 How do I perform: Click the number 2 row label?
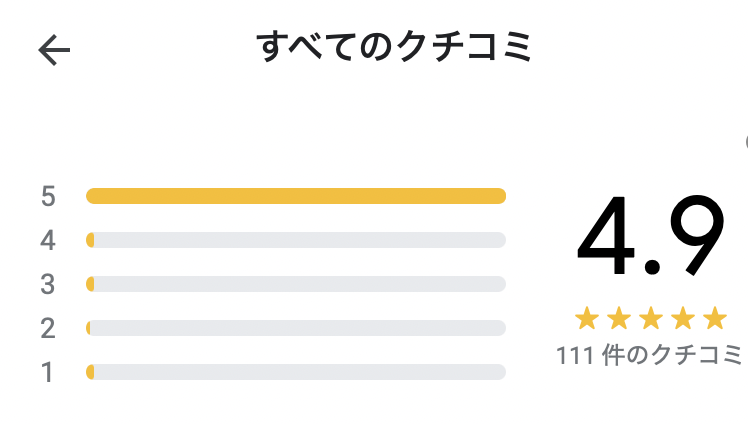pos(48,328)
